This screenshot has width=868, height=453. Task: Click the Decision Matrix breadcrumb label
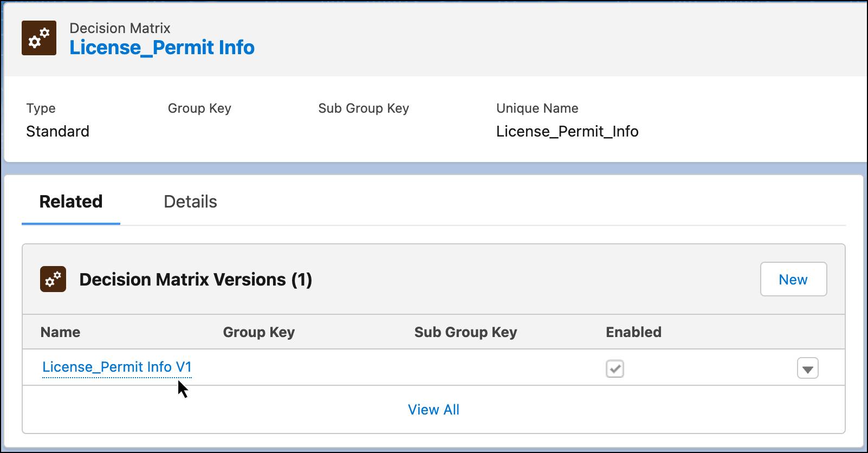pos(119,28)
